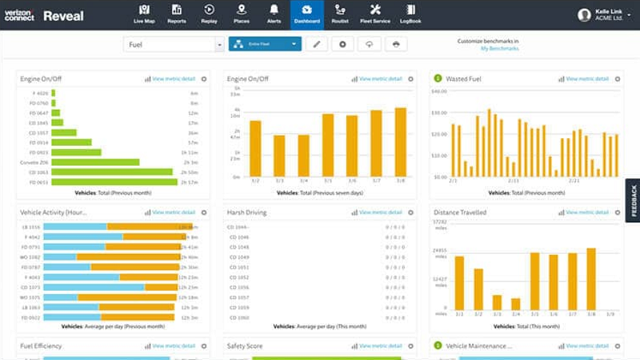Open the Live Map view

point(144,15)
